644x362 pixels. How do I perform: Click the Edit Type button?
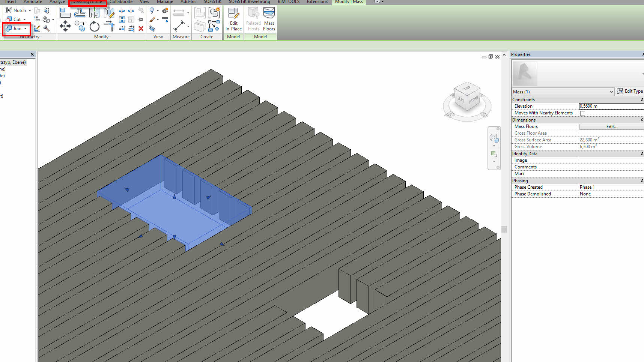pos(630,91)
